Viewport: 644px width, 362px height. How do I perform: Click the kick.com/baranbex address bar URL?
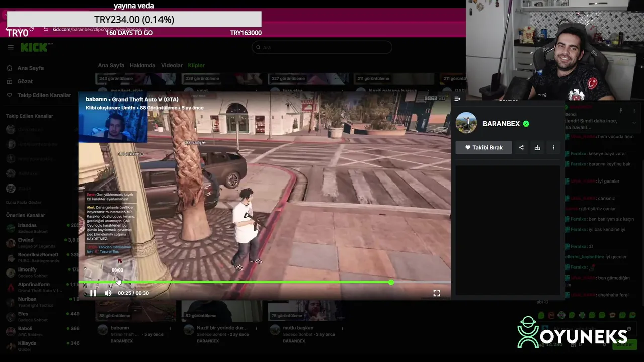[x=101, y=29]
